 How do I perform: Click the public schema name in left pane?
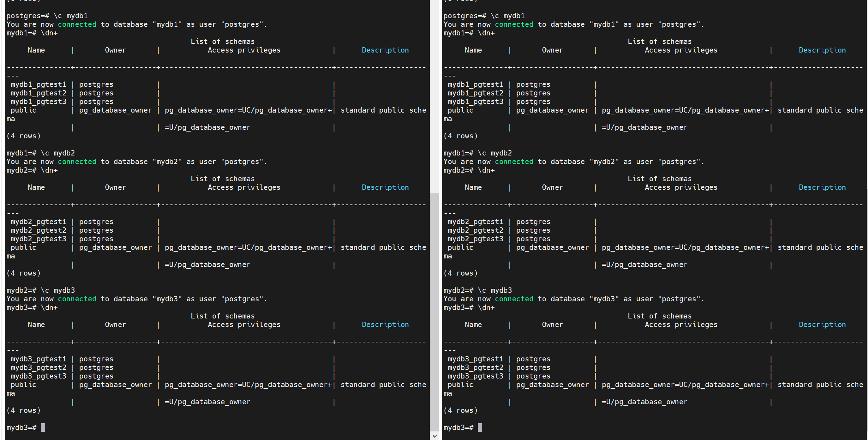point(23,110)
